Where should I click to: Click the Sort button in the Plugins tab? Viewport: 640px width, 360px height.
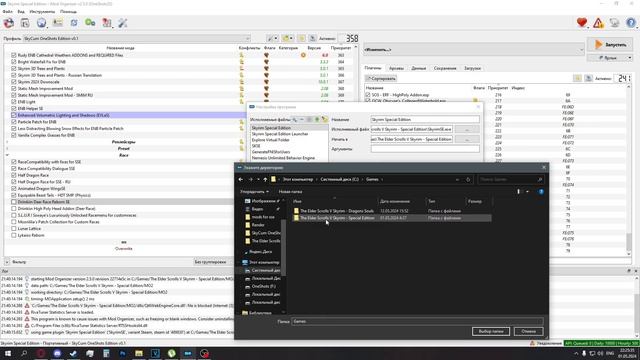coord(381,78)
